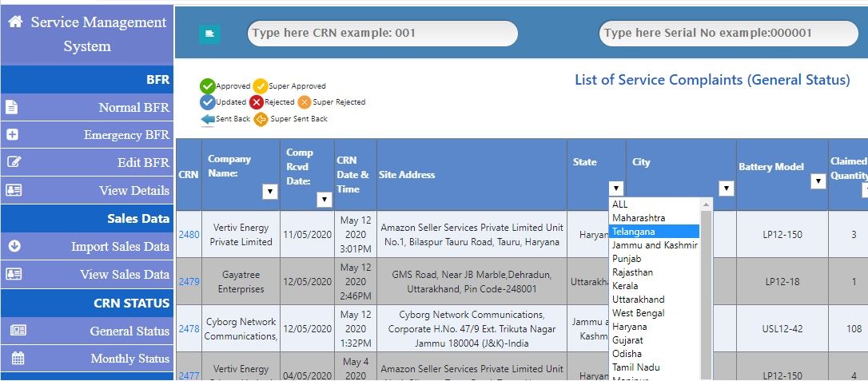
Task: Click the download arrow icon beside Import Sales Data
Action: (14, 246)
